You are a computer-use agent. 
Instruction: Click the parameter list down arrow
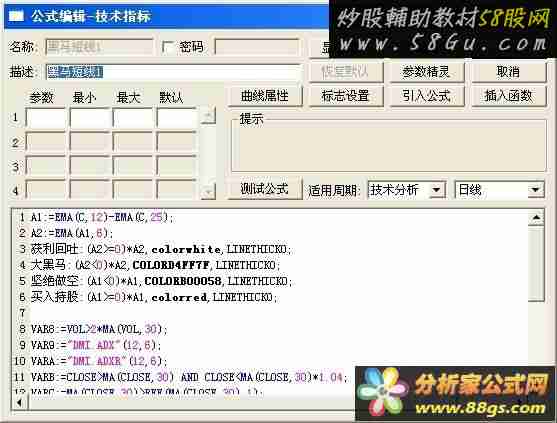(x=208, y=191)
